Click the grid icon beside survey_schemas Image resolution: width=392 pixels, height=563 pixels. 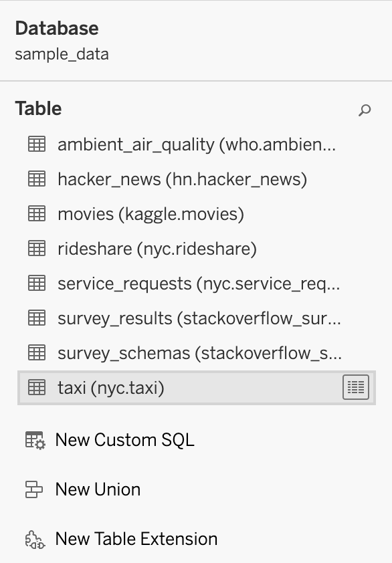click(x=37, y=353)
